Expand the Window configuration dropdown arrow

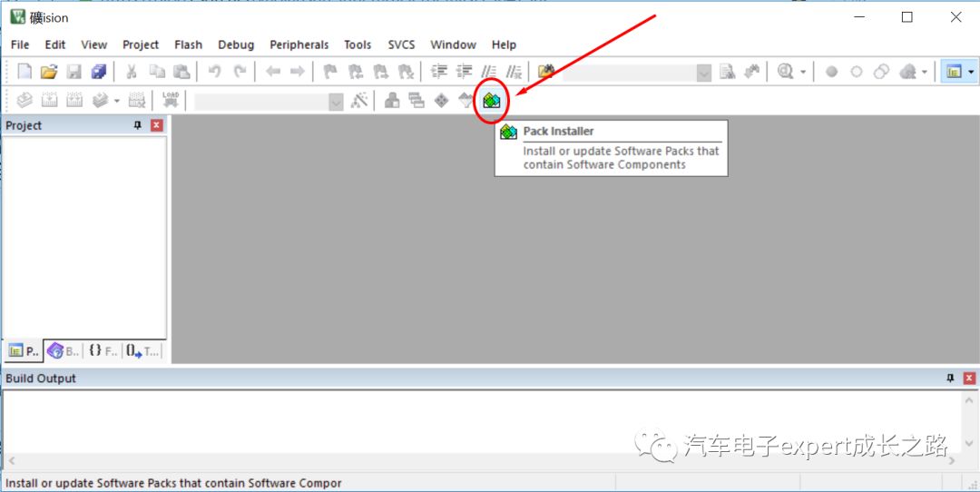[971, 72]
